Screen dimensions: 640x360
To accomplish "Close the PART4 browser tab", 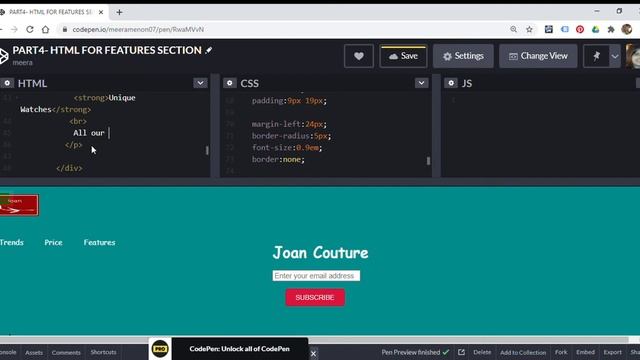I will coord(101,12).
